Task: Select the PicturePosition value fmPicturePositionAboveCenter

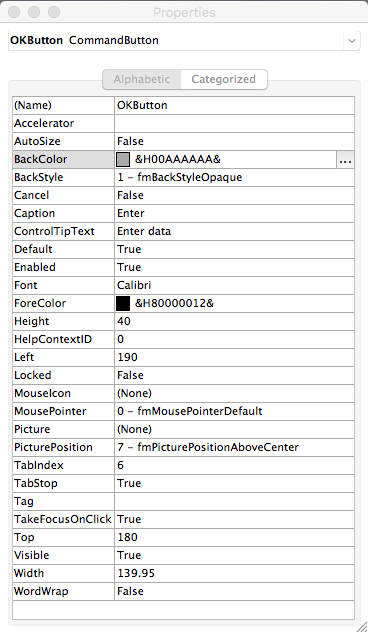Action: tap(234, 447)
